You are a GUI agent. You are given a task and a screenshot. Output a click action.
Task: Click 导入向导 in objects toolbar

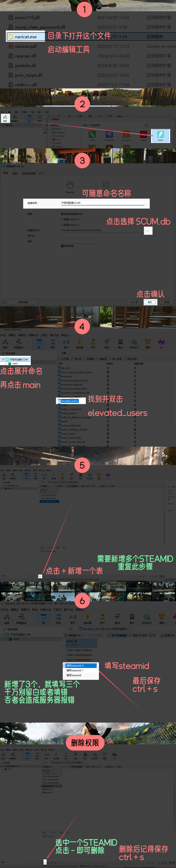(x=115, y=359)
